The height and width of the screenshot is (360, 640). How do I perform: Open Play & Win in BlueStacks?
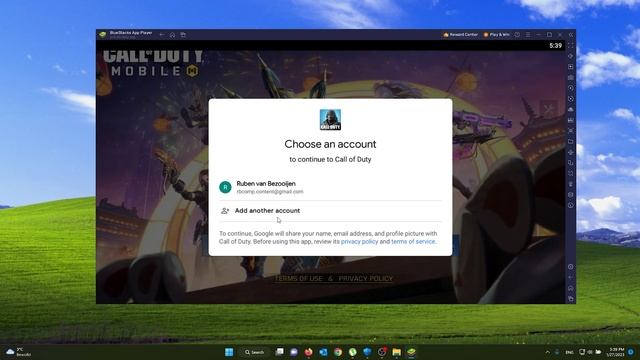coord(496,35)
